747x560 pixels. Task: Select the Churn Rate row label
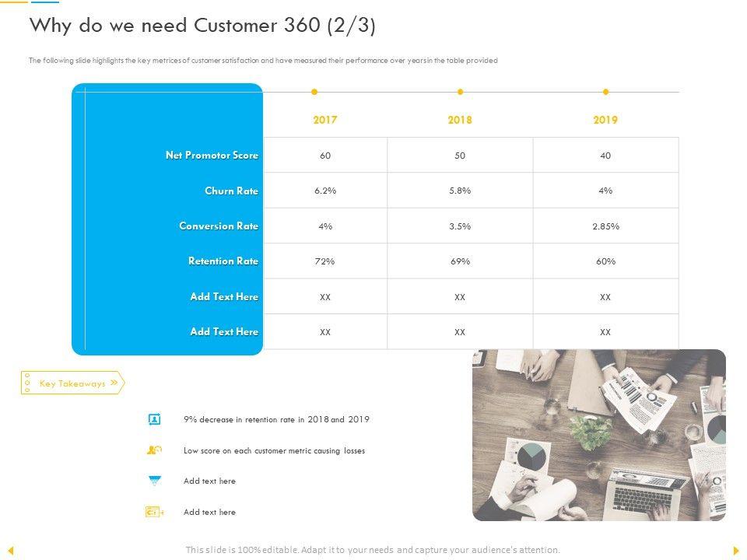pyautogui.click(x=231, y=191)
